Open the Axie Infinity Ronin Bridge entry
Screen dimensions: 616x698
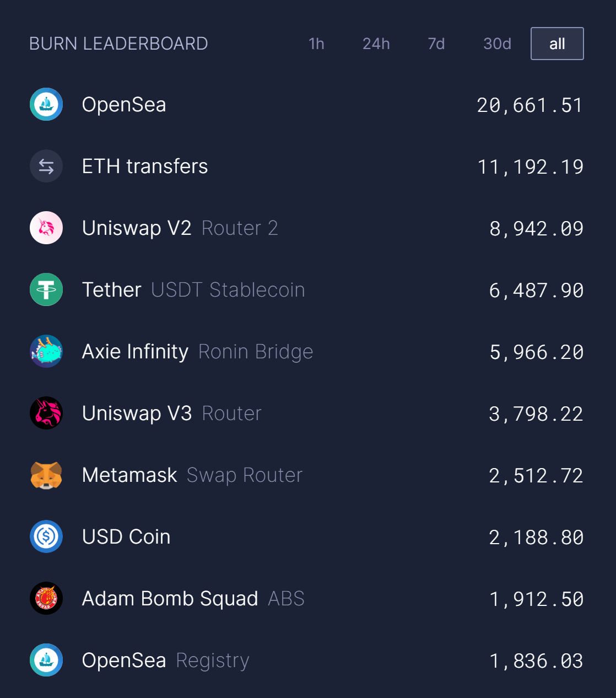pyautogui.click(x=197, y=352)
